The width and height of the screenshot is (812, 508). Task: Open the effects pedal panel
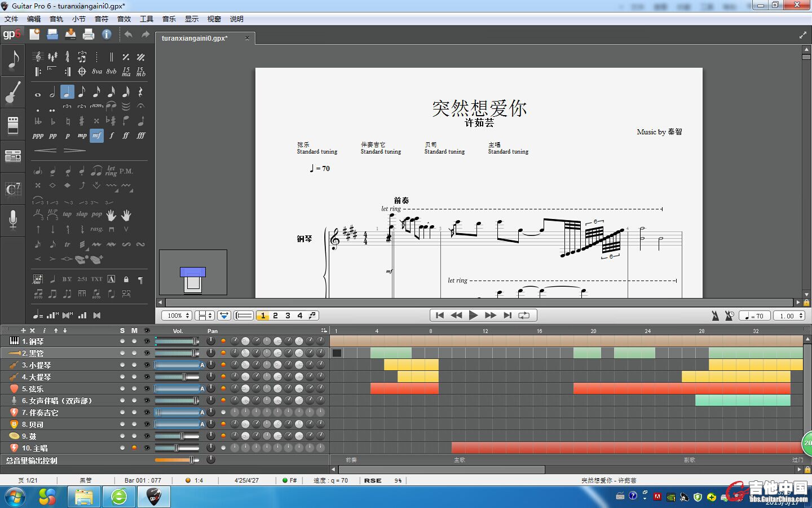13,125
